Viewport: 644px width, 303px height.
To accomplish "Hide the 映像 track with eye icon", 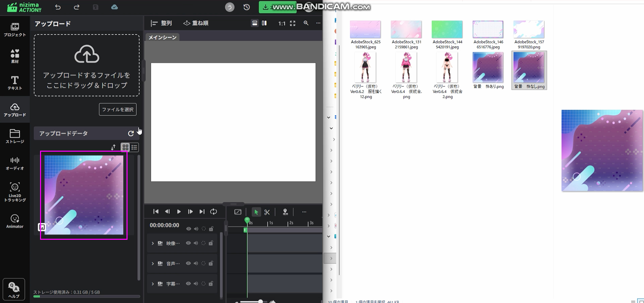I will 188,243.
